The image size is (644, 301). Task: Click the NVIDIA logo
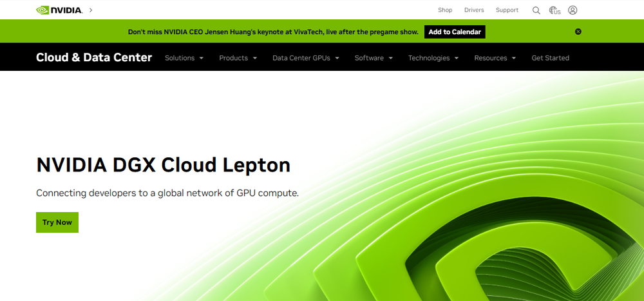click(x=59, y=10)
